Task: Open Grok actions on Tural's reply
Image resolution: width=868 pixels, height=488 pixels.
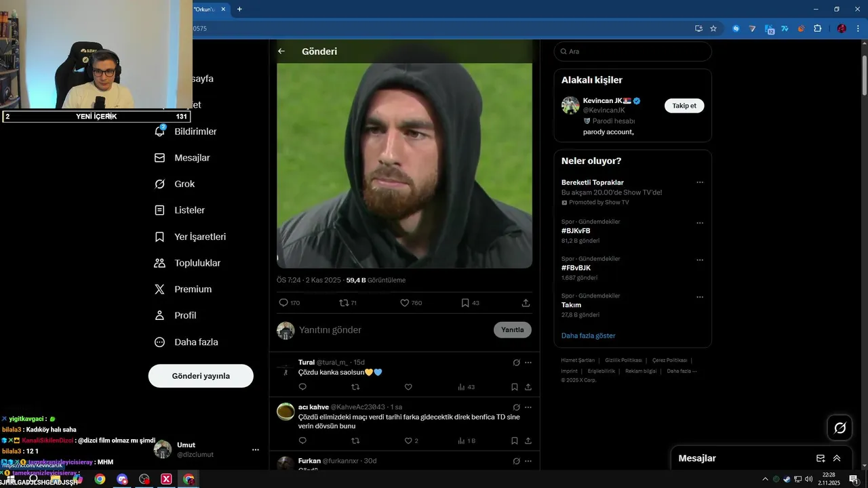Action: (x=516, y=363)
